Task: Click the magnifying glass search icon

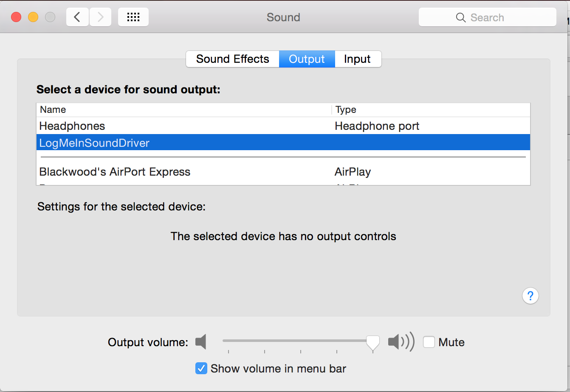Action: tap(460, 17)
